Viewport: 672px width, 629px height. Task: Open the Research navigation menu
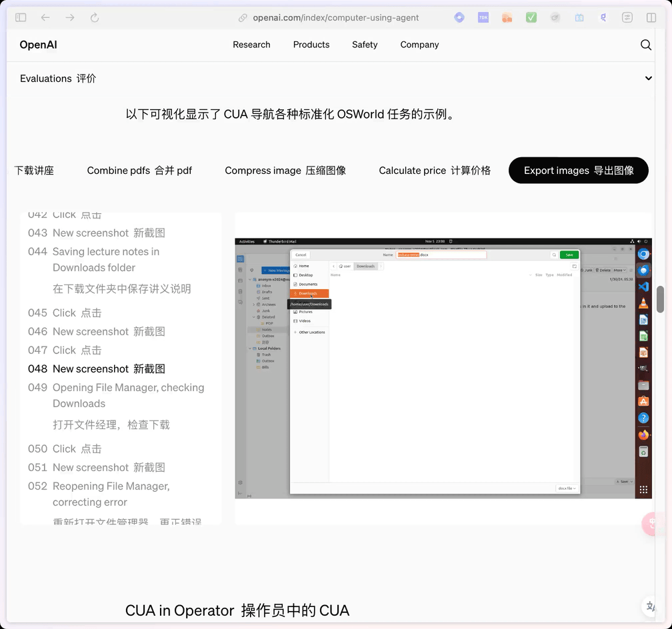251,45
